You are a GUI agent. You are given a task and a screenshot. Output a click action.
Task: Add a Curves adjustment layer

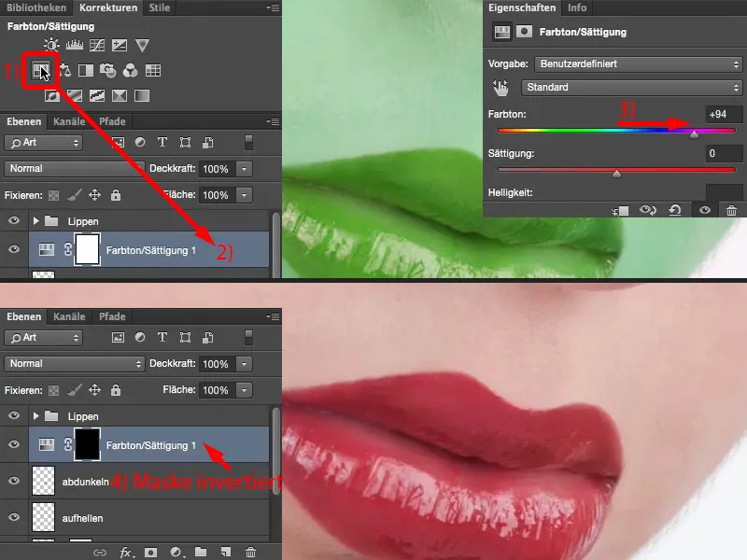click(97, 45)
